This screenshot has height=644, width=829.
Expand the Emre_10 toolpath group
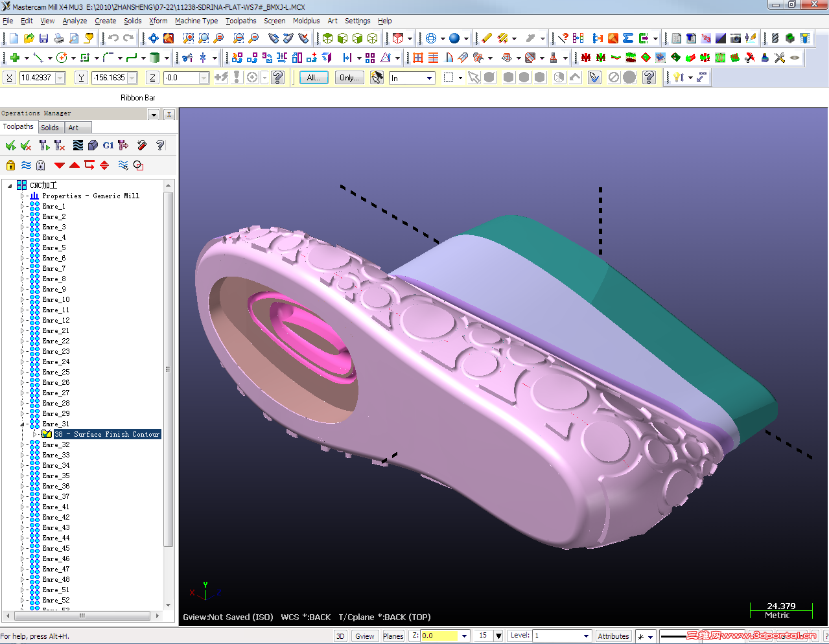[23, 300]
